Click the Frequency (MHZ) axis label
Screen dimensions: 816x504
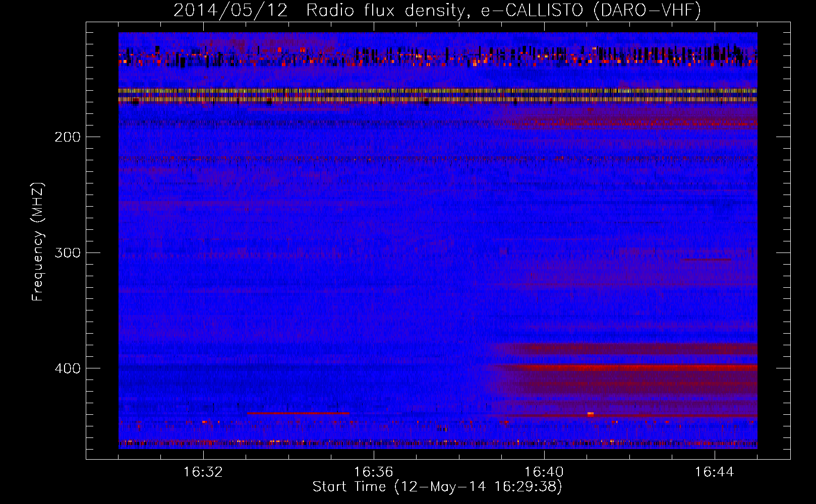coord(38,242)
